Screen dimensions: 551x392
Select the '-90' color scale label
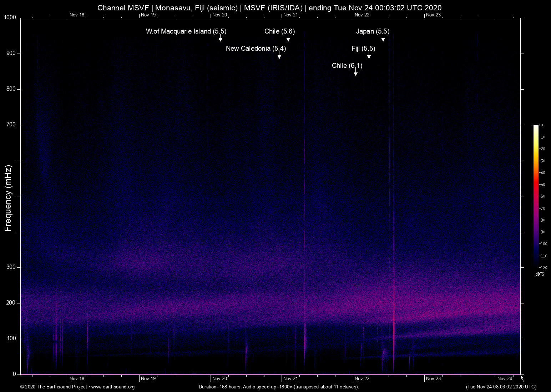click(x=542, y=232)
